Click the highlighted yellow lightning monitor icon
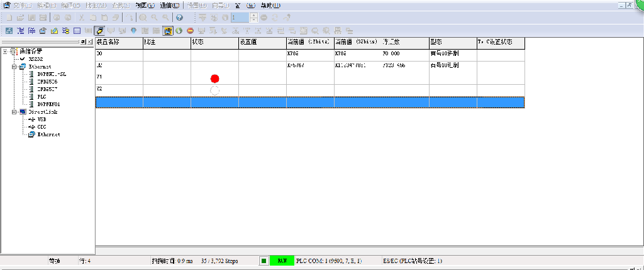This screenshot has width=644, height=270. (99, 31)
